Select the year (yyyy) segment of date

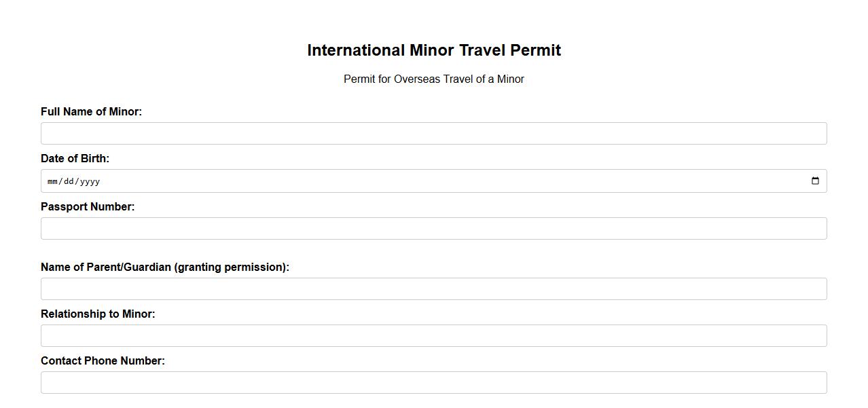tap(89, 181)
